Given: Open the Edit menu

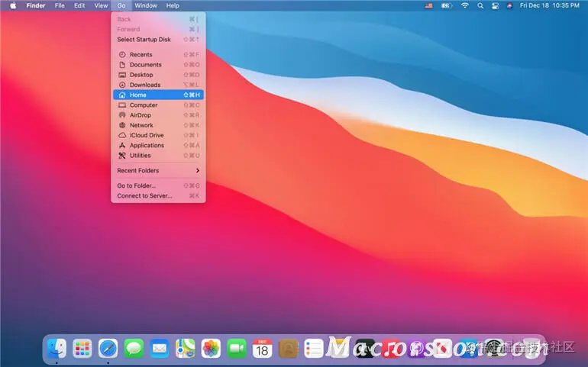Looking at the screenshot, I should coord(79,5).
